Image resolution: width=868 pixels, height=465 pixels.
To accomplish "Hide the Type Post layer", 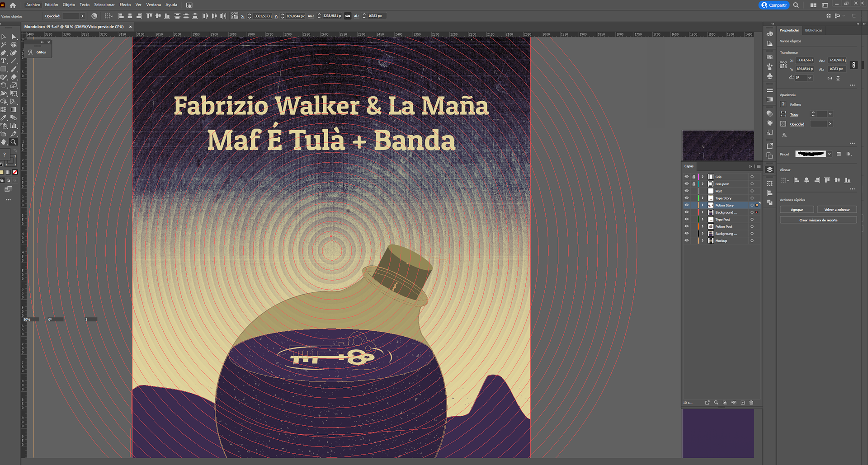I will [x=686, y=219].
